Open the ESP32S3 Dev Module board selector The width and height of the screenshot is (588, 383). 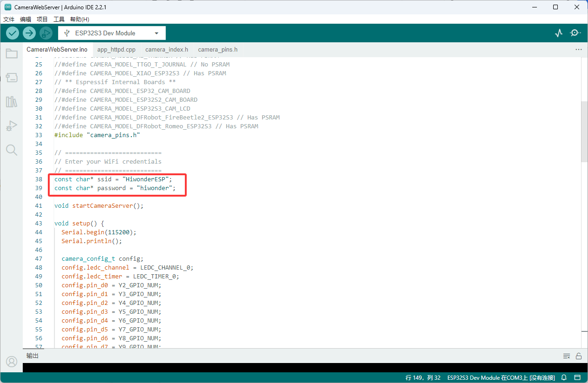pos(112,33)
